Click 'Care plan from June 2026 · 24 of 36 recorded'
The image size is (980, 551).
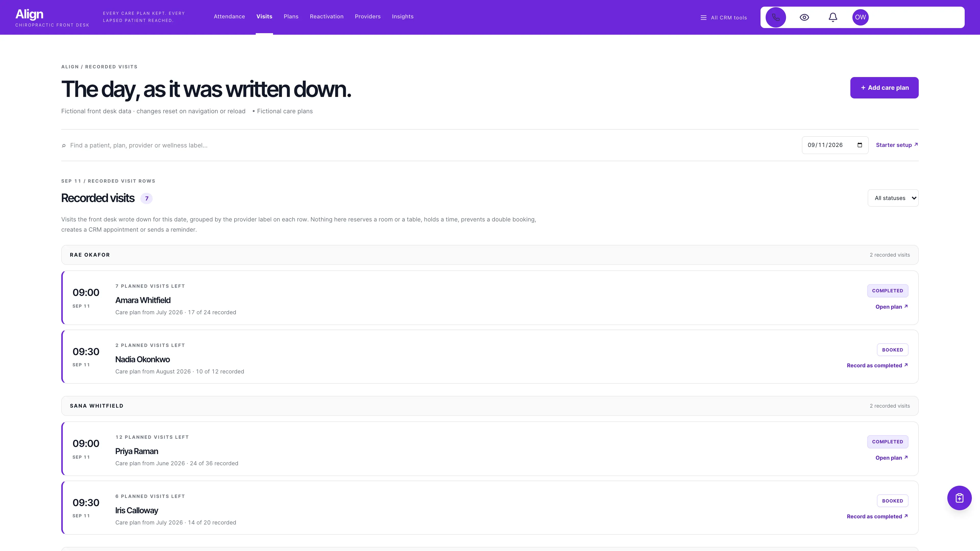pos(177,463)
